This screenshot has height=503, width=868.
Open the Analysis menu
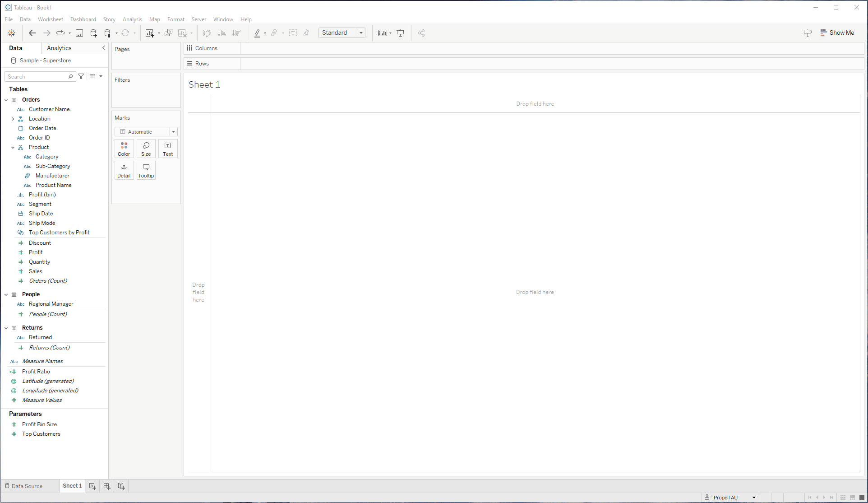(x=132, y=19)
